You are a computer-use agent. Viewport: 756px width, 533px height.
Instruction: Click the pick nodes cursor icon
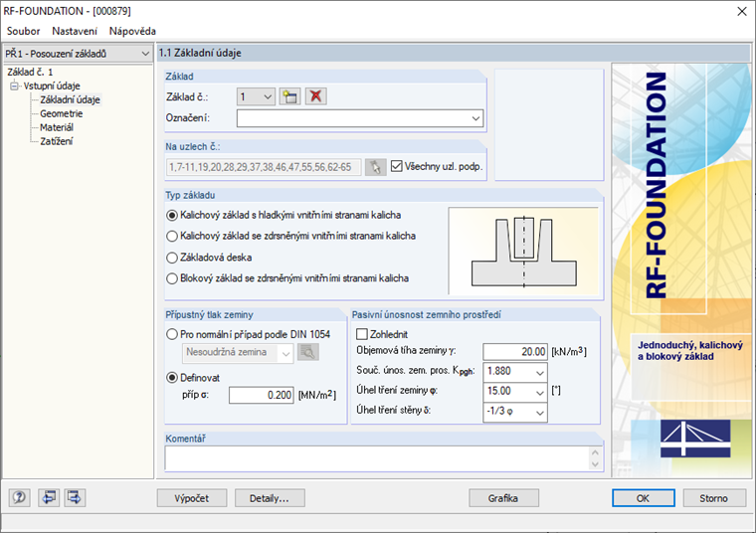click(375, 167)
